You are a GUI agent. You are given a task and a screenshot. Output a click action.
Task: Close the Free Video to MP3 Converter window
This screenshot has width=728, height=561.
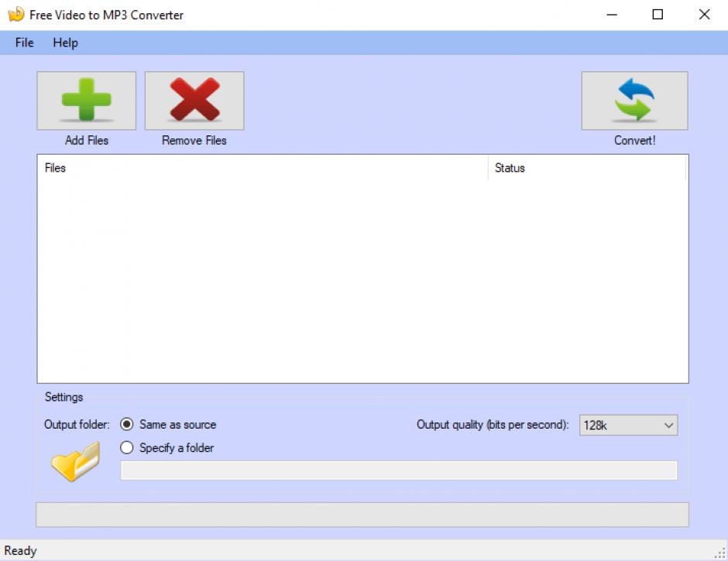[704, 15]
